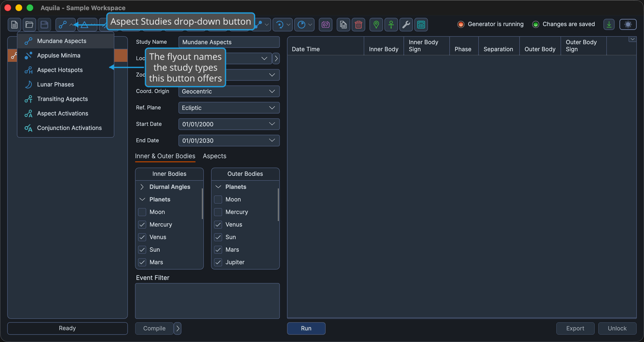
Task: Open settings with the wrench icon
Action: pyautogui.click(x=406, y=25)
